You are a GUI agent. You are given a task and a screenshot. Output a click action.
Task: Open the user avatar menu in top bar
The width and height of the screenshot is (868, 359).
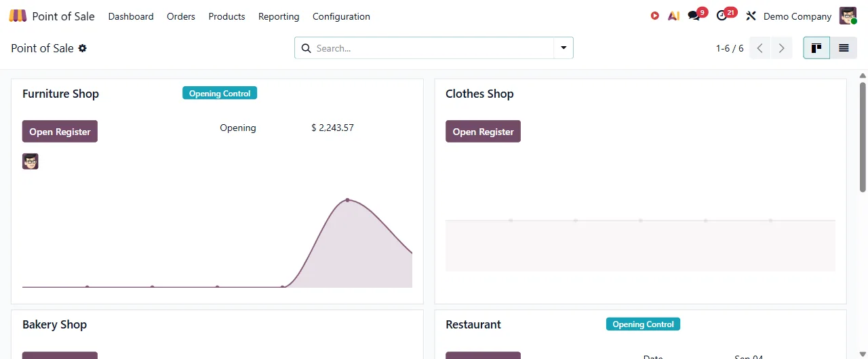click(848, 16)
